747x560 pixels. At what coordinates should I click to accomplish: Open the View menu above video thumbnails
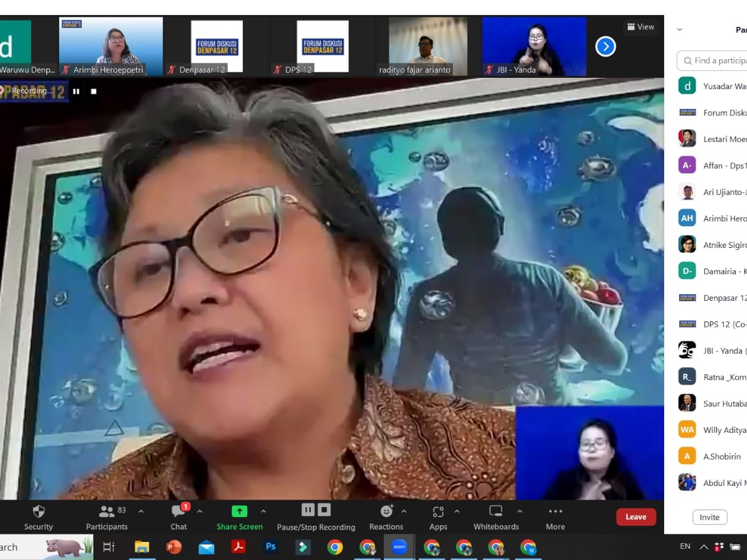click(640, 27)
